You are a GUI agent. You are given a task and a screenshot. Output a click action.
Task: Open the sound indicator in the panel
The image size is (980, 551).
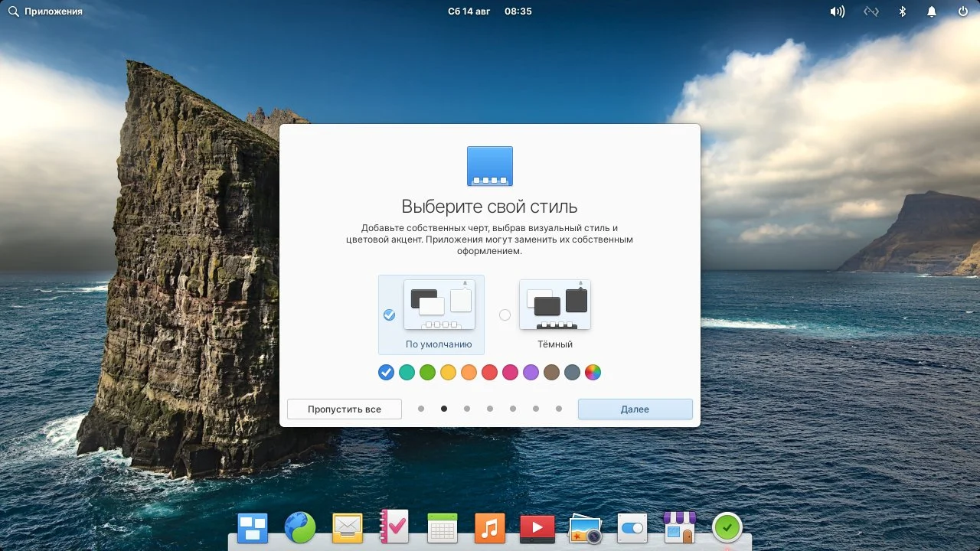click(836, 11)
